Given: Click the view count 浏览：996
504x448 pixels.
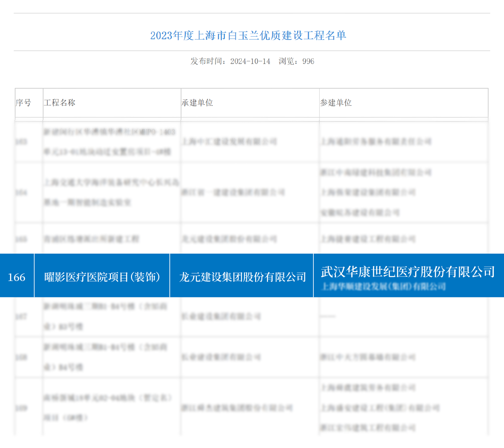Looking at the screenshot, I should click(296, 61).
